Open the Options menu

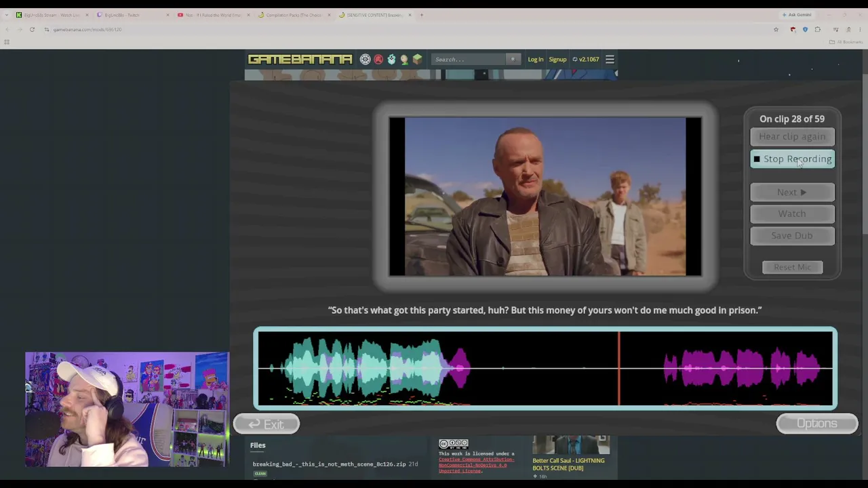point(817,424)
